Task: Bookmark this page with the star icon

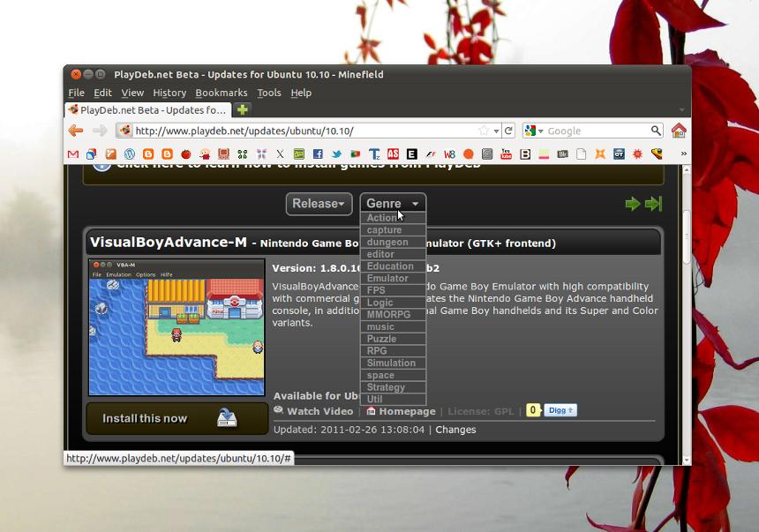Action: [x=483, y=131]
